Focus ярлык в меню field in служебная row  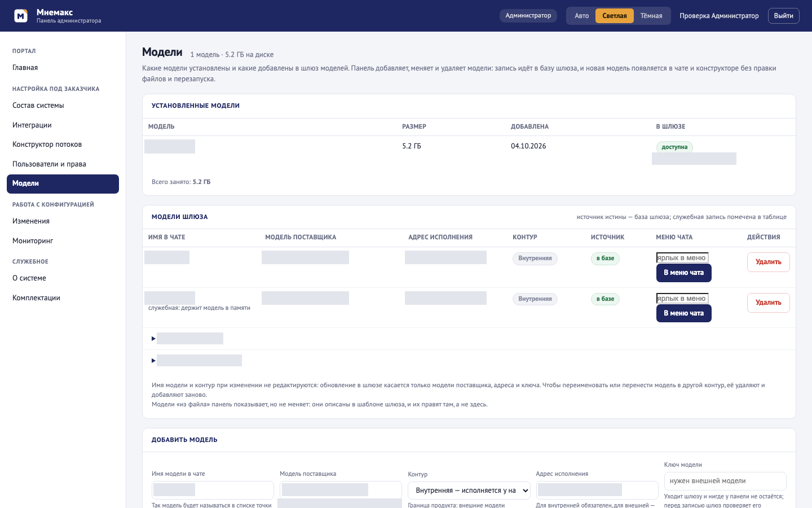(x=682, y=299)
